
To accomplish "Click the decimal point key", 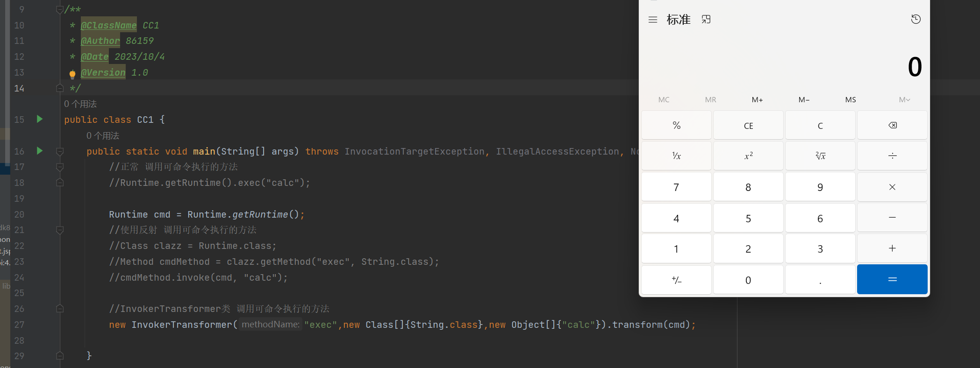I will click(820, 280).
